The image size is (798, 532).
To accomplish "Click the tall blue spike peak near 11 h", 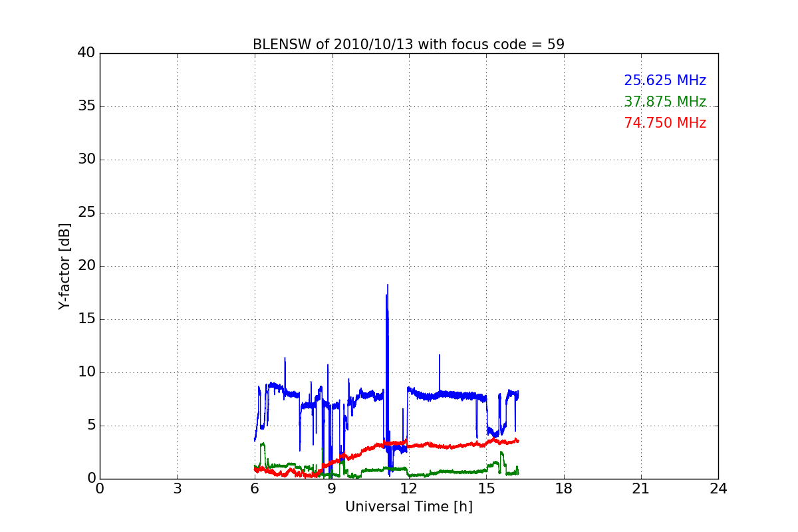I will click(387, 287).
